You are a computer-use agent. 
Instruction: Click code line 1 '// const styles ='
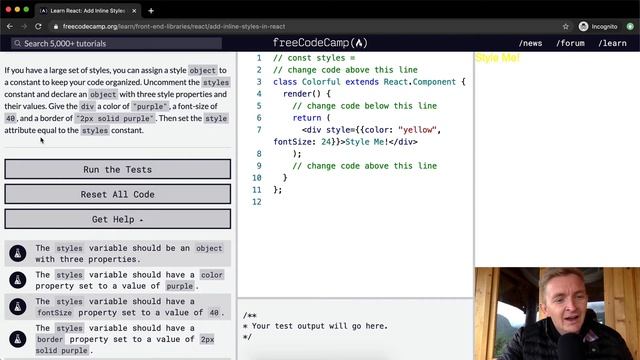pos(313,58)
